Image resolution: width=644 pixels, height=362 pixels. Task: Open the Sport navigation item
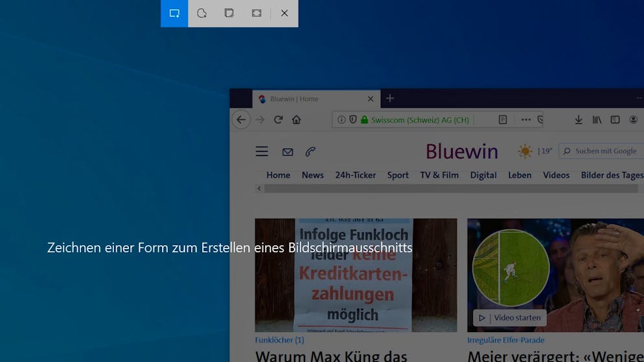[x=398, y=175]
